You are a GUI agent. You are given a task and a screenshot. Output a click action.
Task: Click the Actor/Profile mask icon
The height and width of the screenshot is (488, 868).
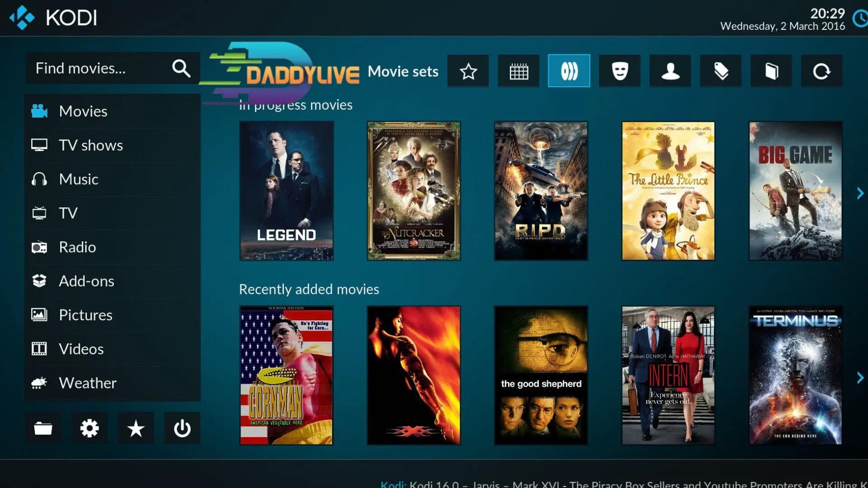[620, 71]
